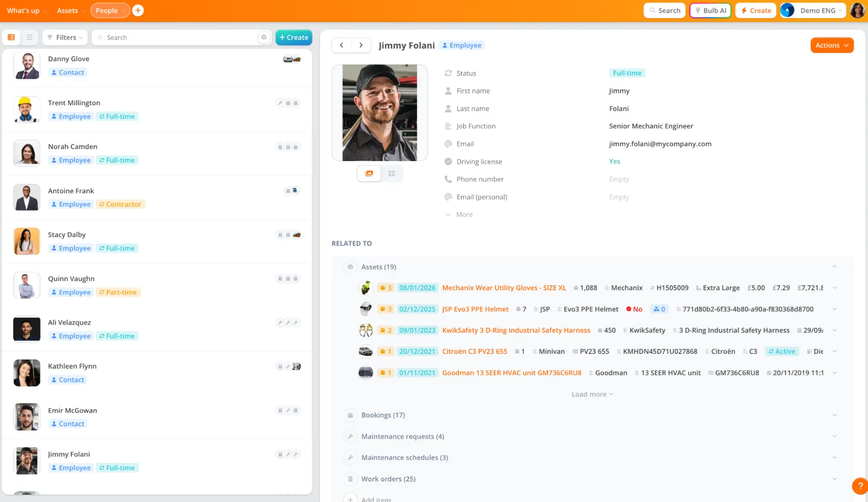Click the add new tab plus icon
The image size is (868, 502).
(138, 10)
